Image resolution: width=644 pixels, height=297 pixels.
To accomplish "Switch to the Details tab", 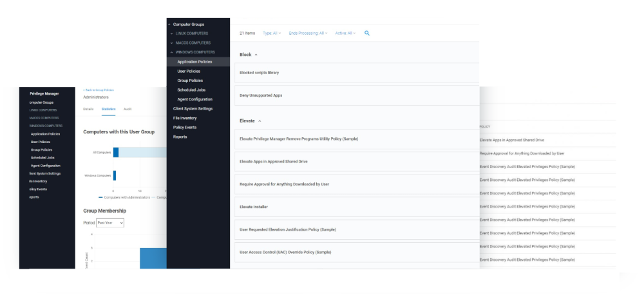I will pos(88,110).
